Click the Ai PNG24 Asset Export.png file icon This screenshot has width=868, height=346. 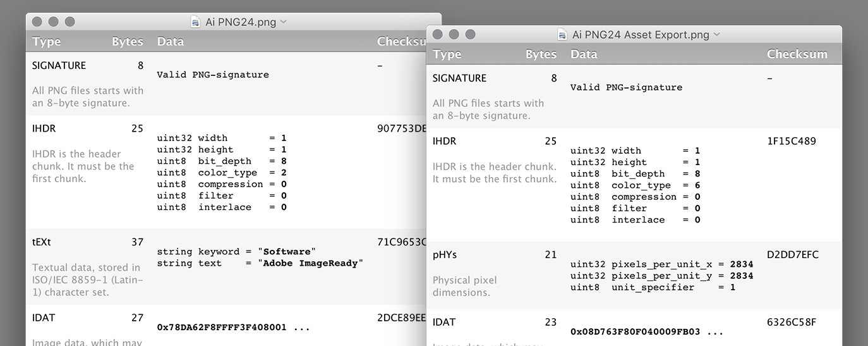coord(563,34)
